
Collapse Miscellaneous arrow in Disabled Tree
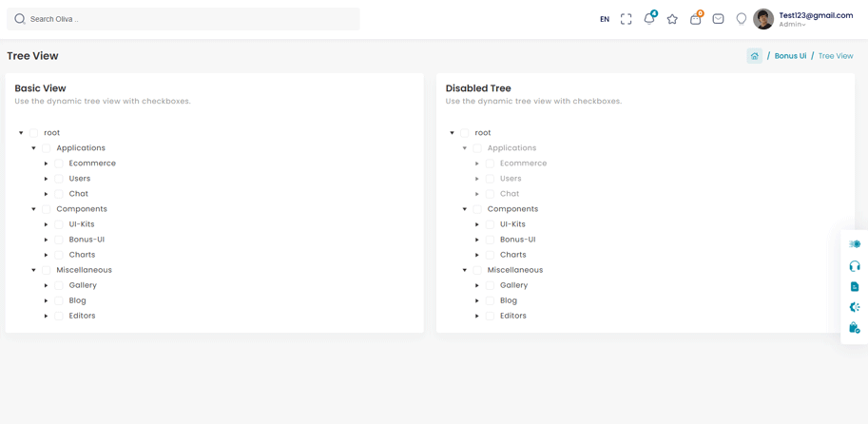click(x=465, y=270)
